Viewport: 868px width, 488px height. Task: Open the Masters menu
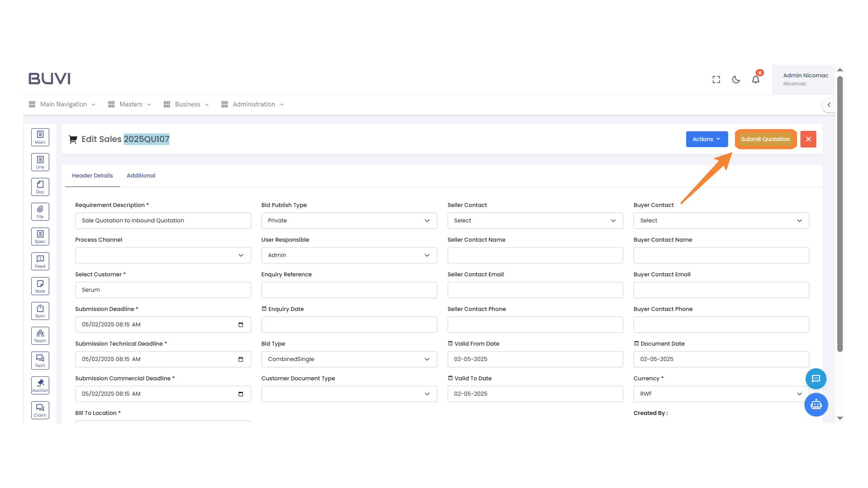130,104
